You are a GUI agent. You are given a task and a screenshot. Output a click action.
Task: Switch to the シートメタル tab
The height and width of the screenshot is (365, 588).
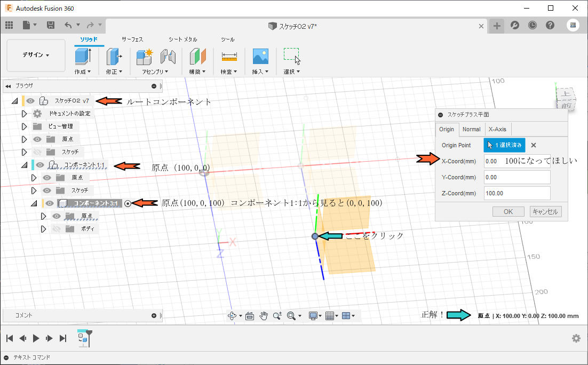tap(182, 39)
